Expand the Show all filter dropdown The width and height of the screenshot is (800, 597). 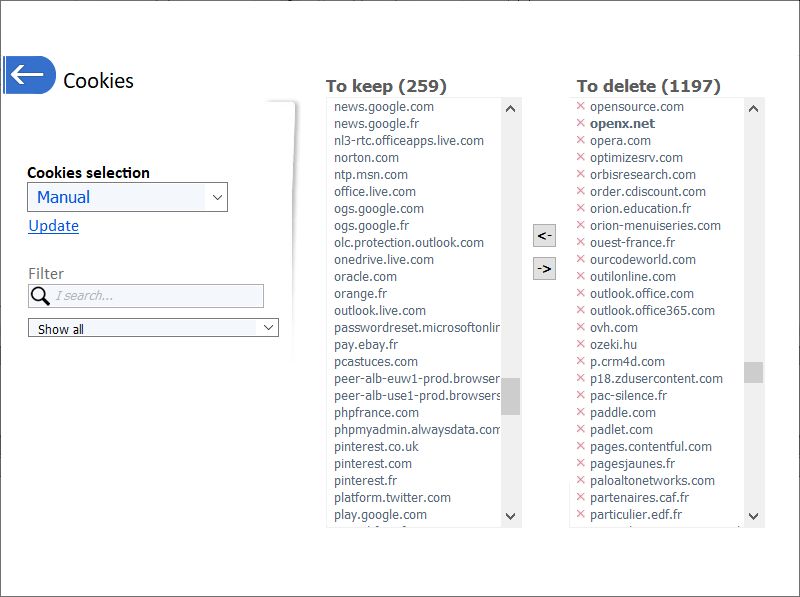[153, 328]
